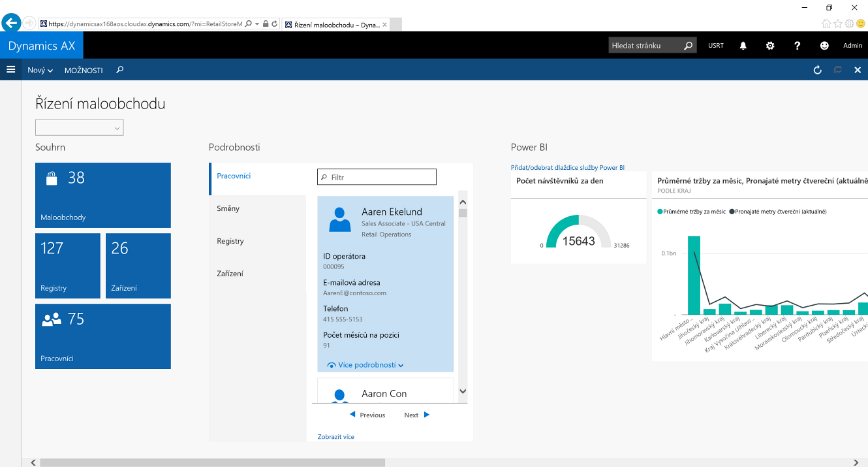868x467 pixels.
Task: Click Aaren Ekelund's profile avatar
Action: [x=340, y=219]
